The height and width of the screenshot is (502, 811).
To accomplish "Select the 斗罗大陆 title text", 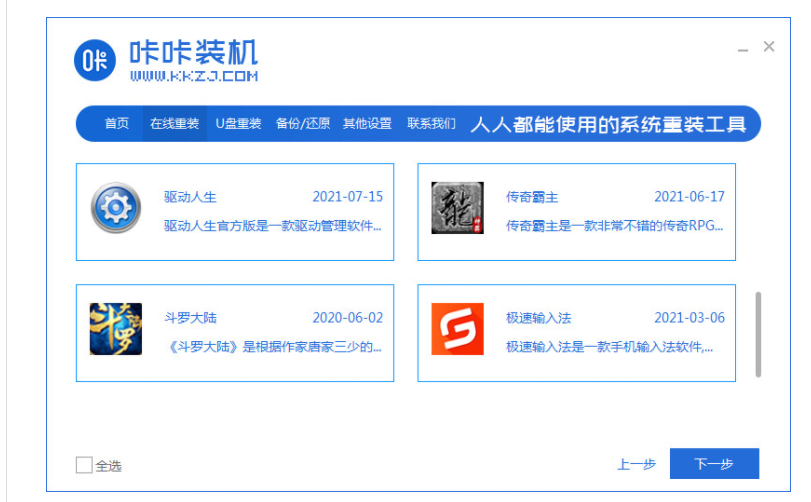I will pyautogui.click(x=190, y=318).
